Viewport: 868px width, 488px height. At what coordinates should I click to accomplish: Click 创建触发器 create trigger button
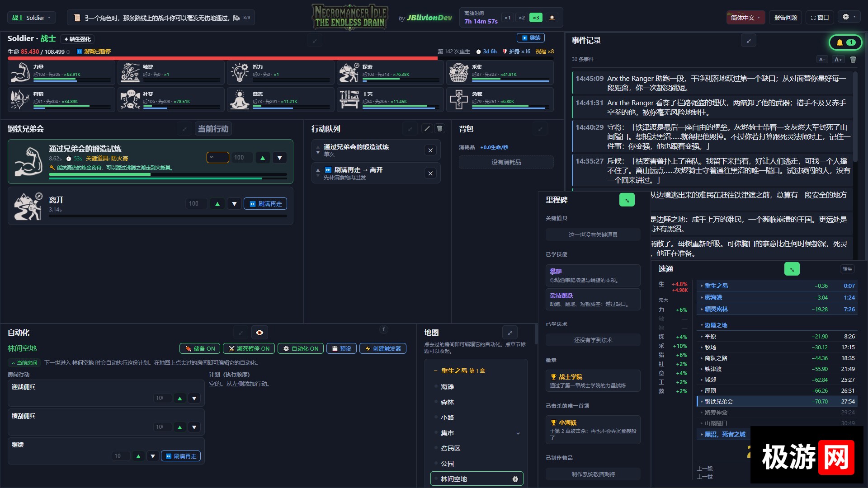pyautogui.click(x=383, y=349)
